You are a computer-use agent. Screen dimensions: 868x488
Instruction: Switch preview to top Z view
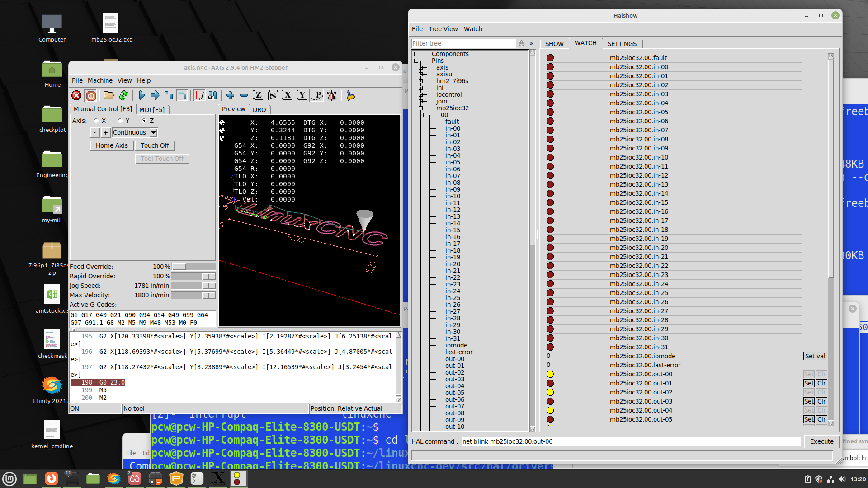[x=258, y=95]
